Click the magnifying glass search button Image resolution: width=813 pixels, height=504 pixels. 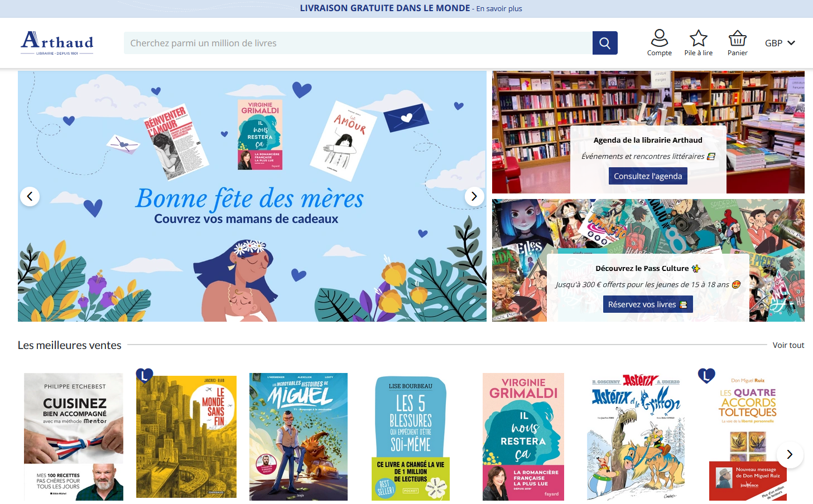pos(605,43)
